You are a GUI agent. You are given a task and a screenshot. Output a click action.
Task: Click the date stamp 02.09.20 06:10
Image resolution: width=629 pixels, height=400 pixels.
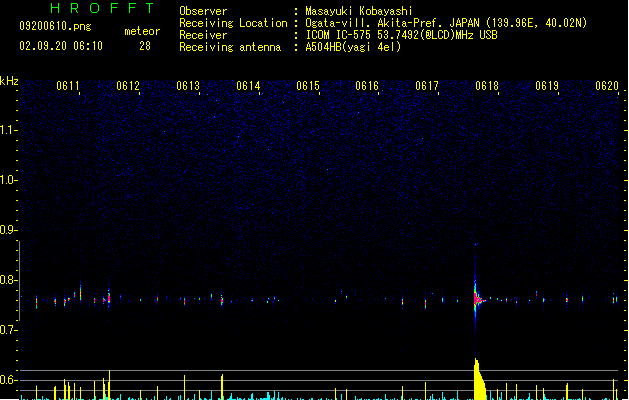coord(61,46)
